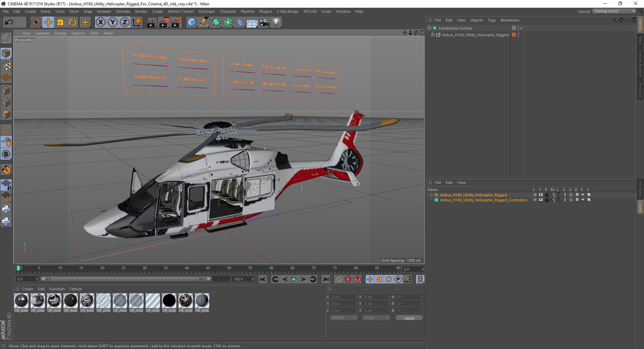Toggle Autokeying button
The height and width of the screenshot is (349, 644).
(348, 279)
